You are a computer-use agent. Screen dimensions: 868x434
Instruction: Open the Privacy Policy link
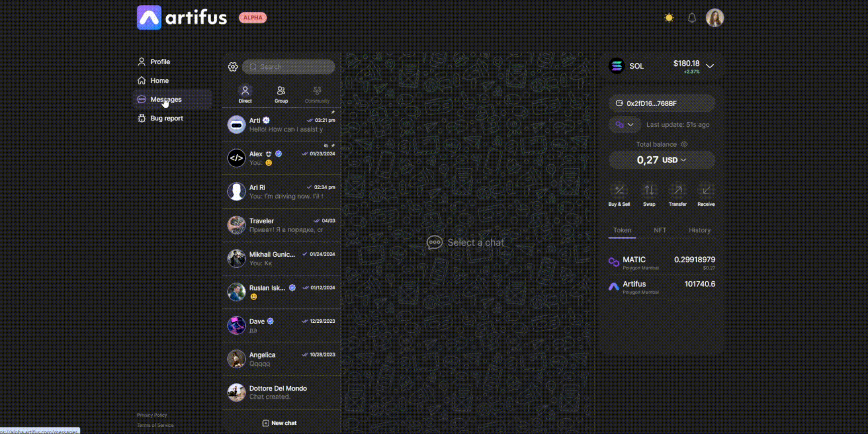(x=152, y=415)
